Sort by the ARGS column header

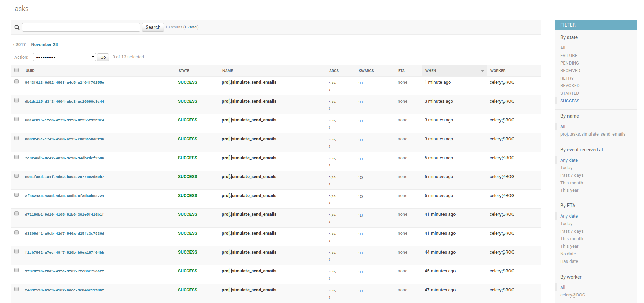point(334,71)
